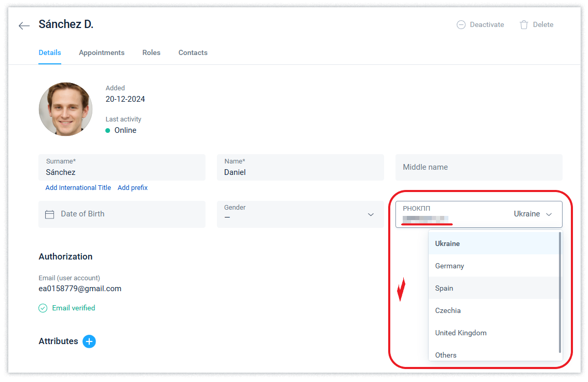Select Germany from the country list
This screenshot has width=588, height=382.
(449, 266)
